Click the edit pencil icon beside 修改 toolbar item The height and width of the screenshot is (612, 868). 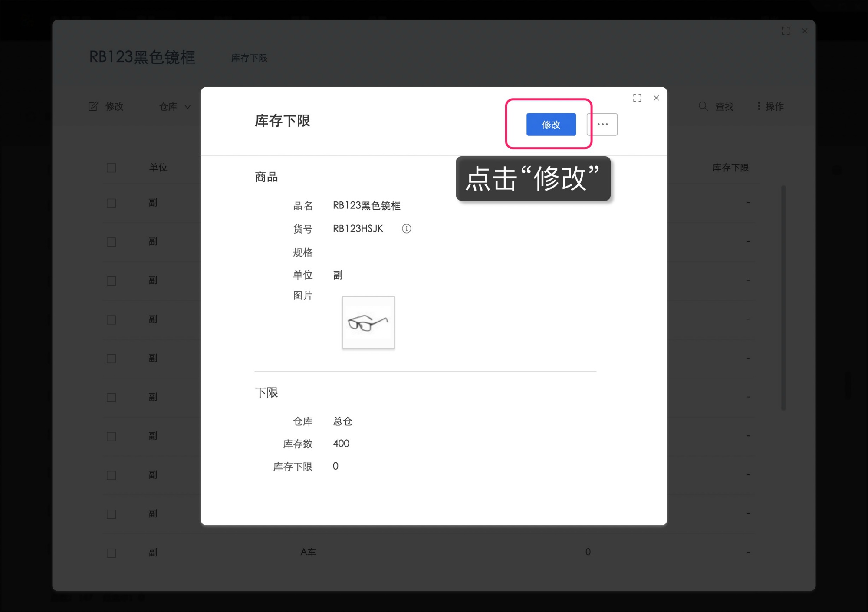[93, 106]
